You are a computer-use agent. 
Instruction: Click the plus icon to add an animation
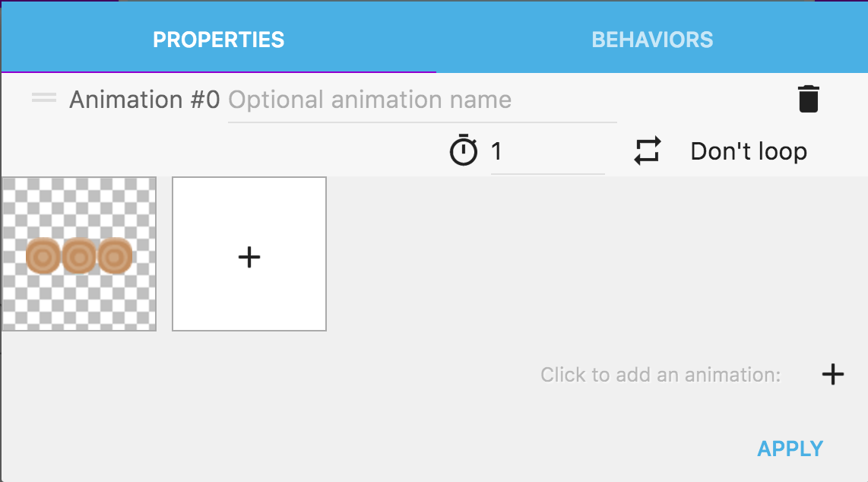click(x=833, y=374)
